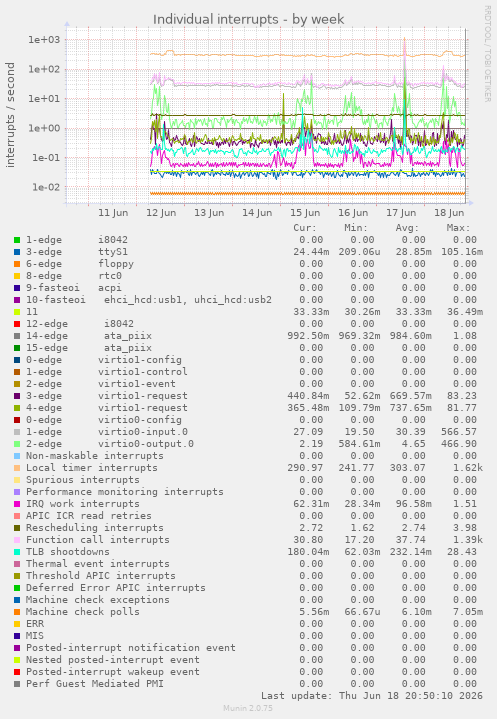Click the "18 Jun" date label
This screenshot has height=719, width=497.
(x=449, y=213)
